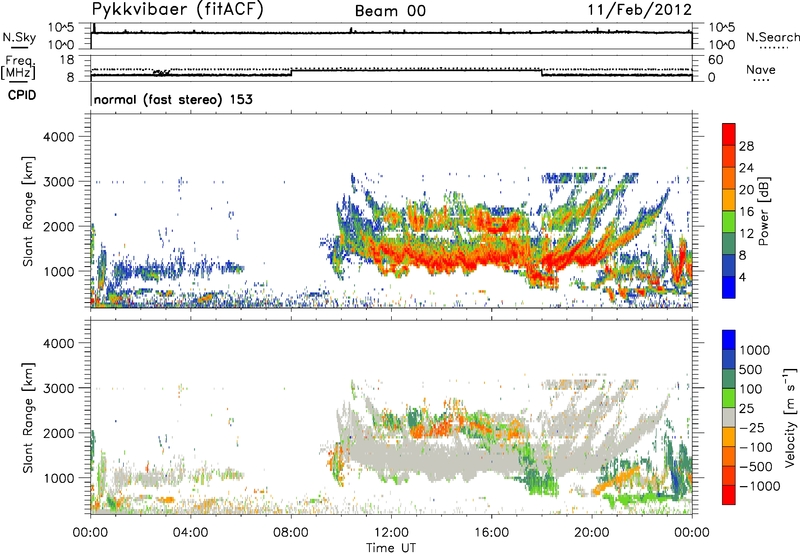The width and height of the screenshot is (800, 554).
Task: Click the 'Pykkvibaer (fitACF)' title text
Action: coord(177,10)
